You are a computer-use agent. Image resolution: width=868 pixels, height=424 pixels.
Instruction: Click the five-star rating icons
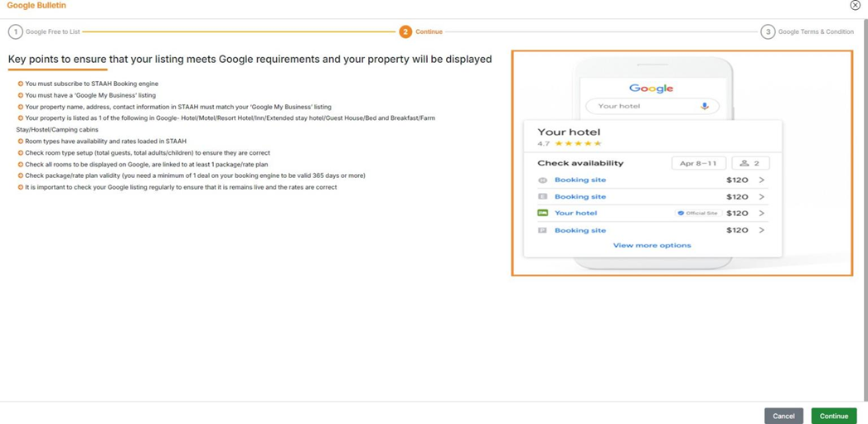click(578, 143)
